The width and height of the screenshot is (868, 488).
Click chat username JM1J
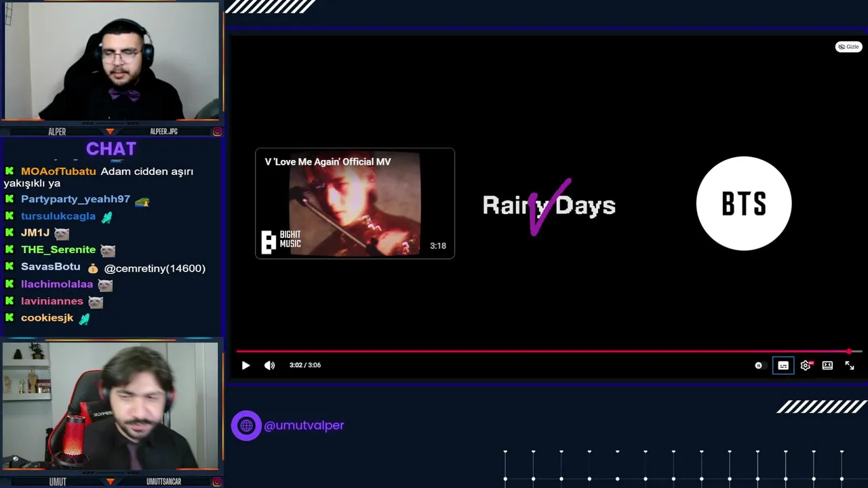pos(35,232)
